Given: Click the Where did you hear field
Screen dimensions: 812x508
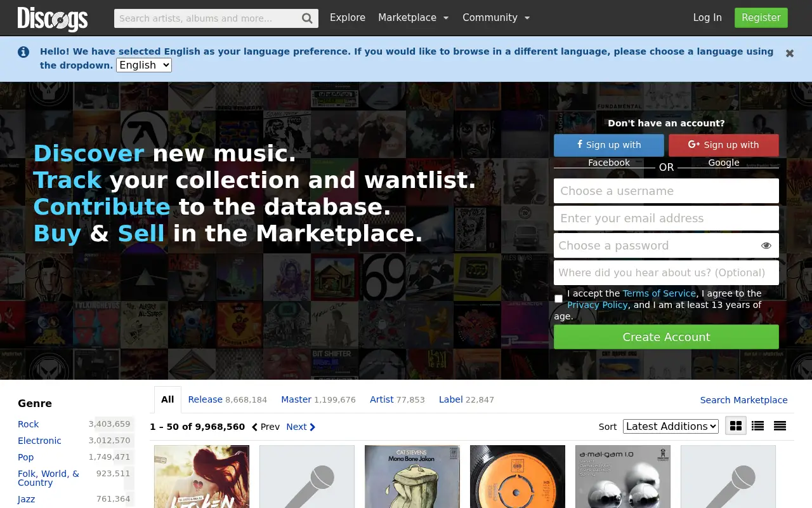Looking at the screenshot, I should [x=666, y=273].
